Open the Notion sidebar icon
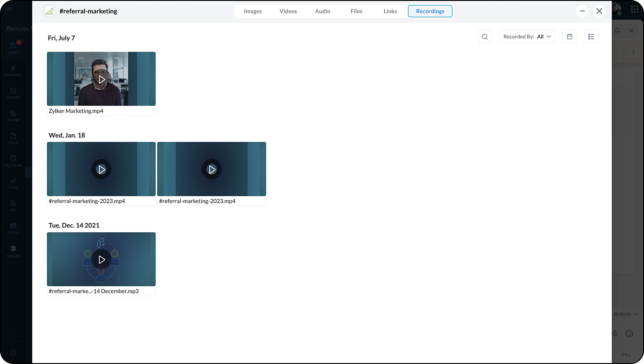Viewport: 644px width, 364px height. (13, 251)
